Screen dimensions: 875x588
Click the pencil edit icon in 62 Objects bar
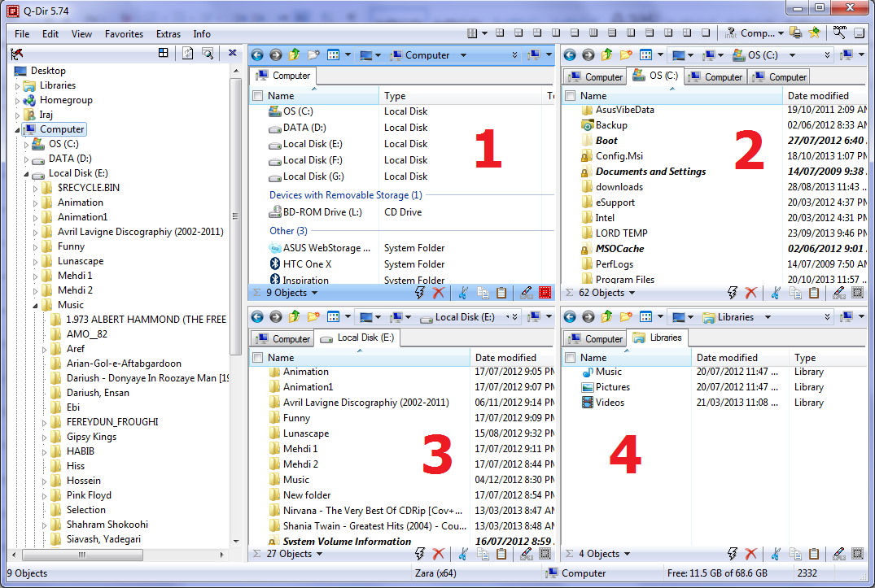point(838,293)
